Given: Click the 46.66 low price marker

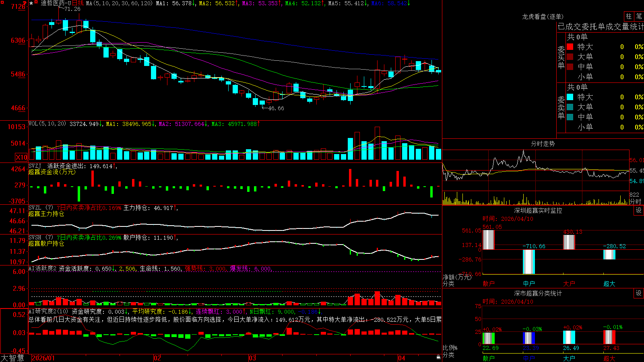Looking at the screenshot, I should point(276,108).
